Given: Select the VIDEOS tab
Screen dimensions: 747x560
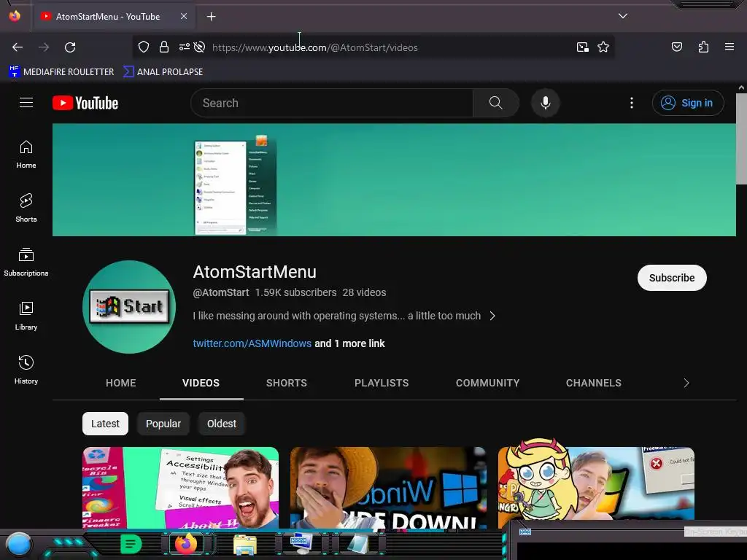Looking at the screenshot, I should click(201, 383).
